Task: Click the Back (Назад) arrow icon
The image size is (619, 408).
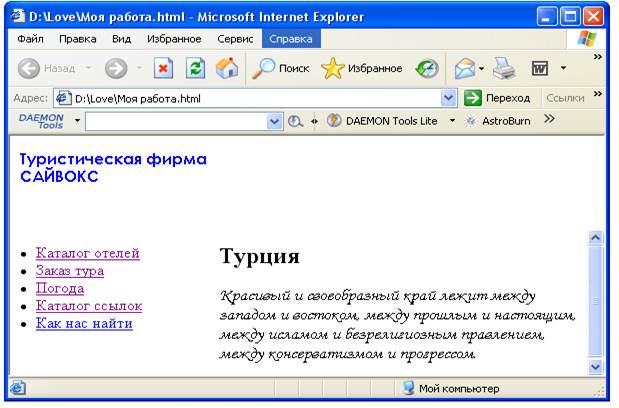Action: (x=29, y=68)
